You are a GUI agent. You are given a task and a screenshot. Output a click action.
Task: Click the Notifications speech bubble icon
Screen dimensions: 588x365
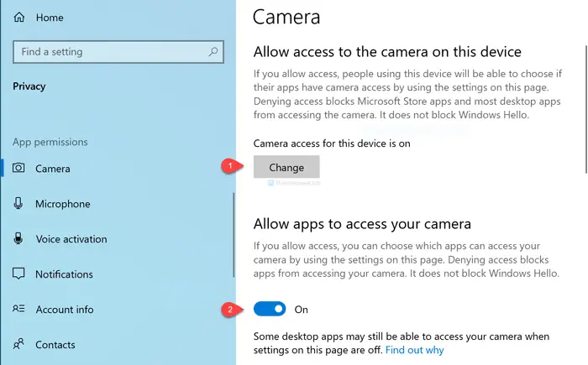click(x=19, y=274)
